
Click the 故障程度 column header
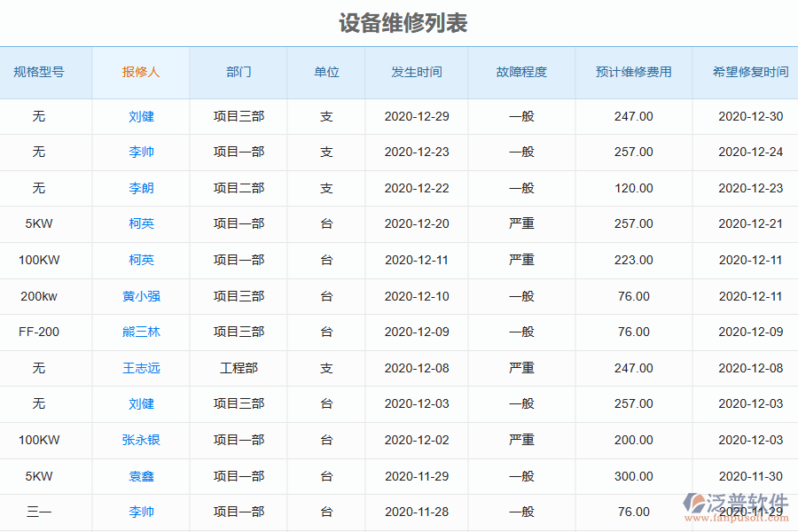pyautogui.click(x=521, y=74)
